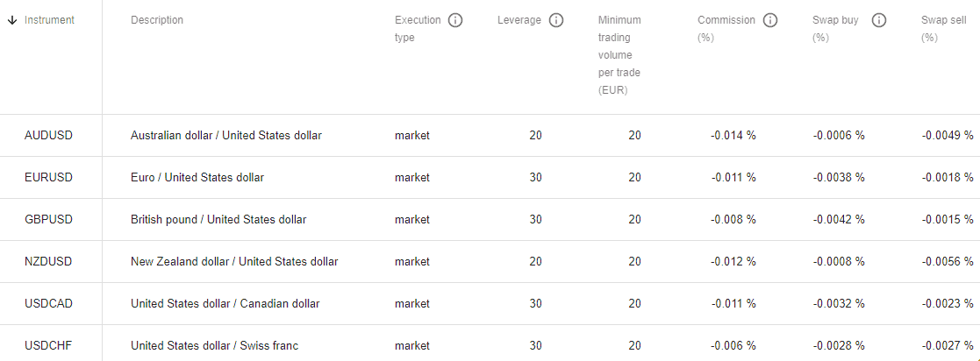Click the AUDUSD commission value -0.014 %
Screen dimensions: 980x361
(x=733, y=135)
